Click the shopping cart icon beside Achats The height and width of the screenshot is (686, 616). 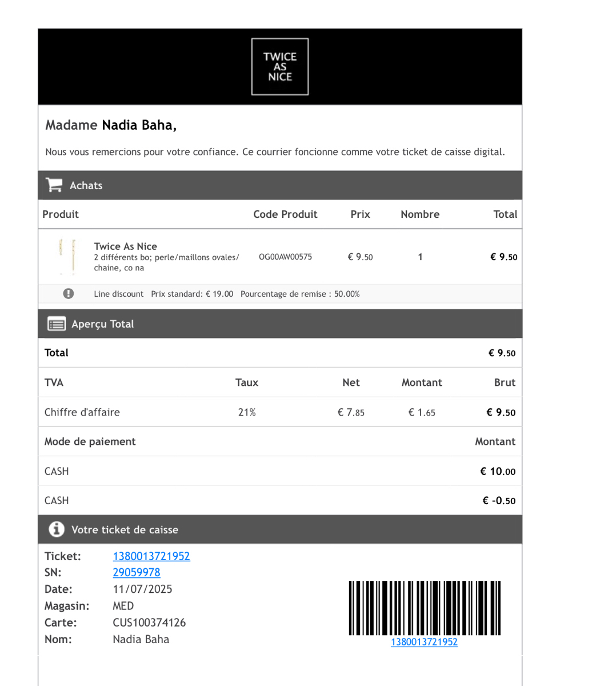pyautogui.click(x=54, y=185)
